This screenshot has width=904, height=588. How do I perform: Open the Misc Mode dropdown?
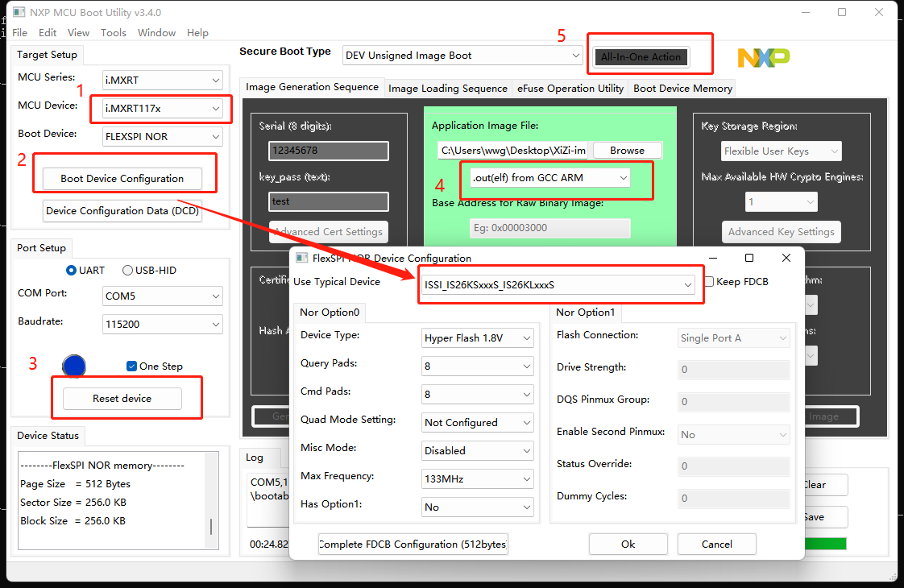point(477,451)
